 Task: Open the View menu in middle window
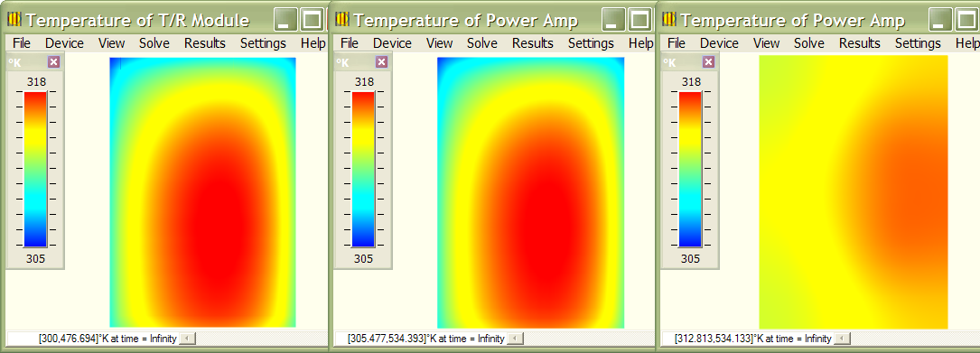[439, 43]
